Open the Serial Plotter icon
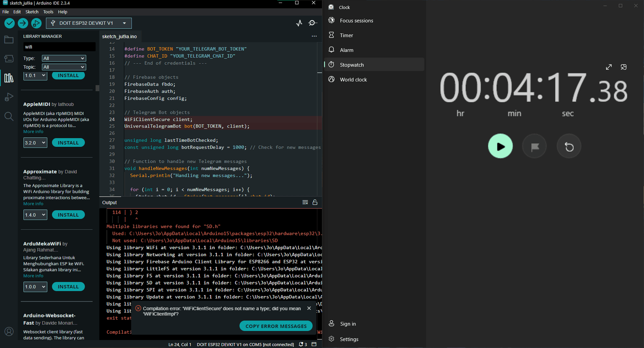Screen dimensions: 644x348 click(x=299, y=23)
